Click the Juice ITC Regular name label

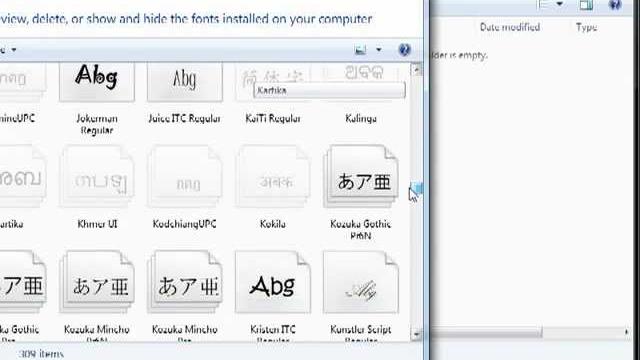[x=184, y=118]
